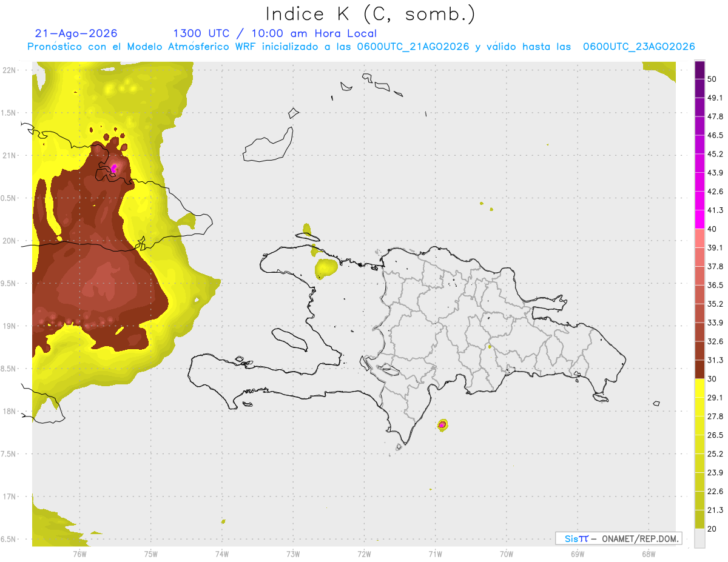Click the '35.2' color scale value

716,304
